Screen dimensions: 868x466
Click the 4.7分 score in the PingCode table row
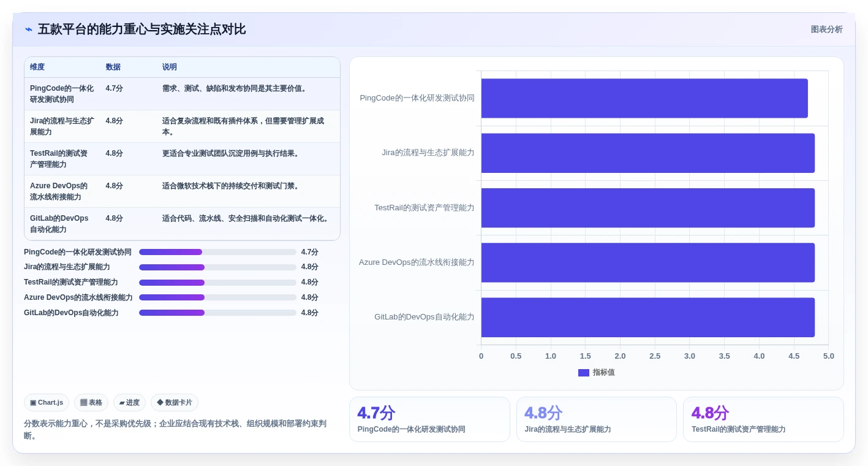114,88
